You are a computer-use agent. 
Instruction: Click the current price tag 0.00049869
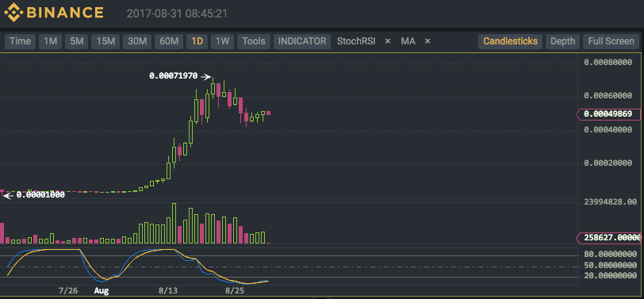coord(609,114)
